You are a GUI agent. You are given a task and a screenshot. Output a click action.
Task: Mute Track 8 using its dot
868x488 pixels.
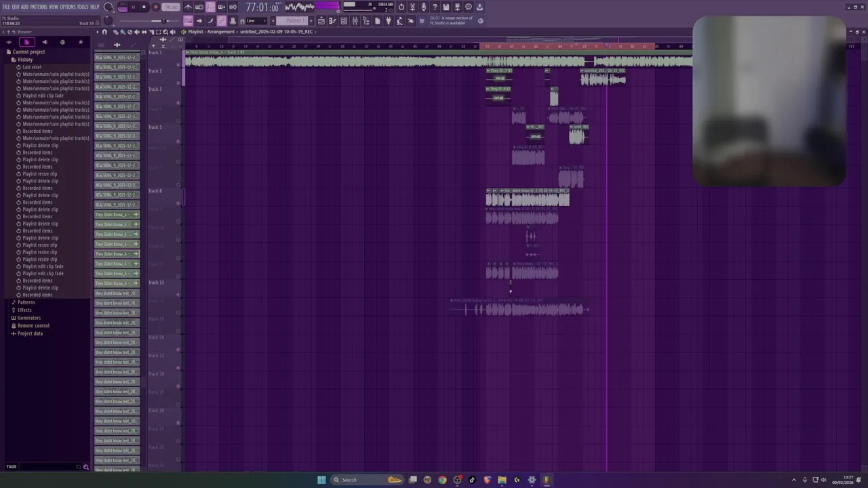pyautogui.click(x=178, y=203)
